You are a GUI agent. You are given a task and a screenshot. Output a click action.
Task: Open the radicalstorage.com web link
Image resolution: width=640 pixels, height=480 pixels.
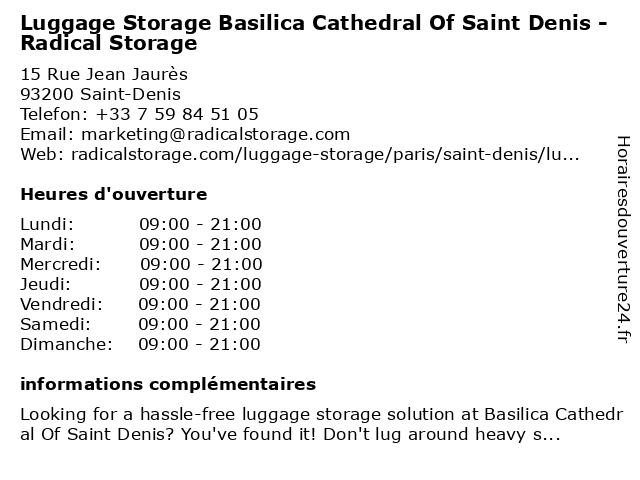tap(325, 154)
